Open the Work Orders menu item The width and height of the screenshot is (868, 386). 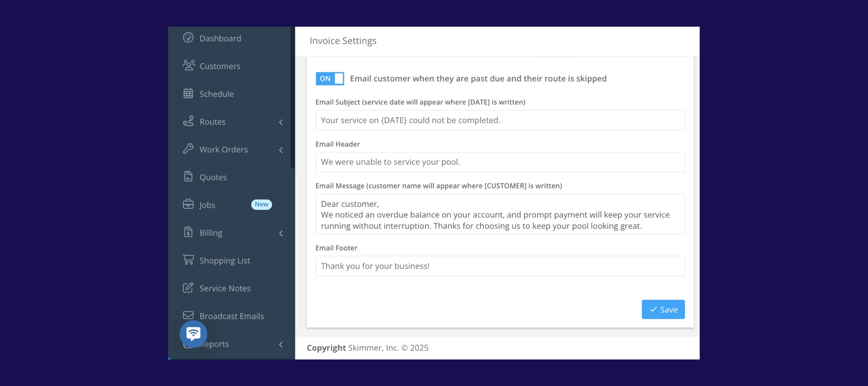click(x=223, y=149)
